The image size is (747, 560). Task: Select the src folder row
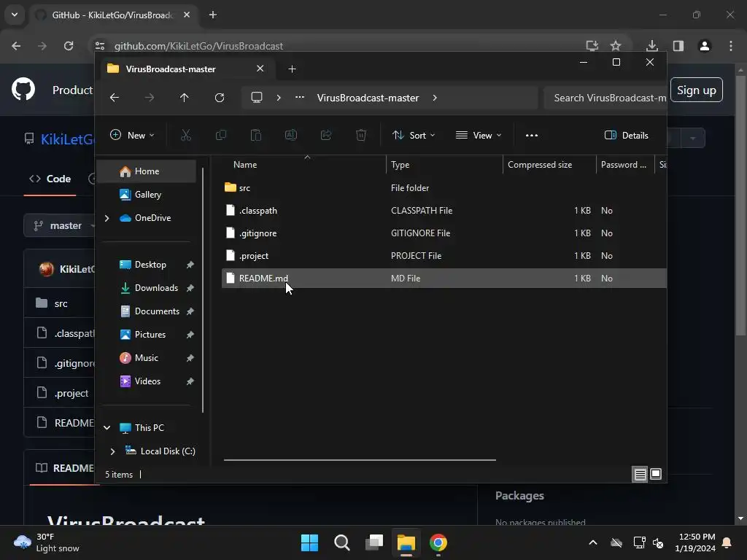444,187
